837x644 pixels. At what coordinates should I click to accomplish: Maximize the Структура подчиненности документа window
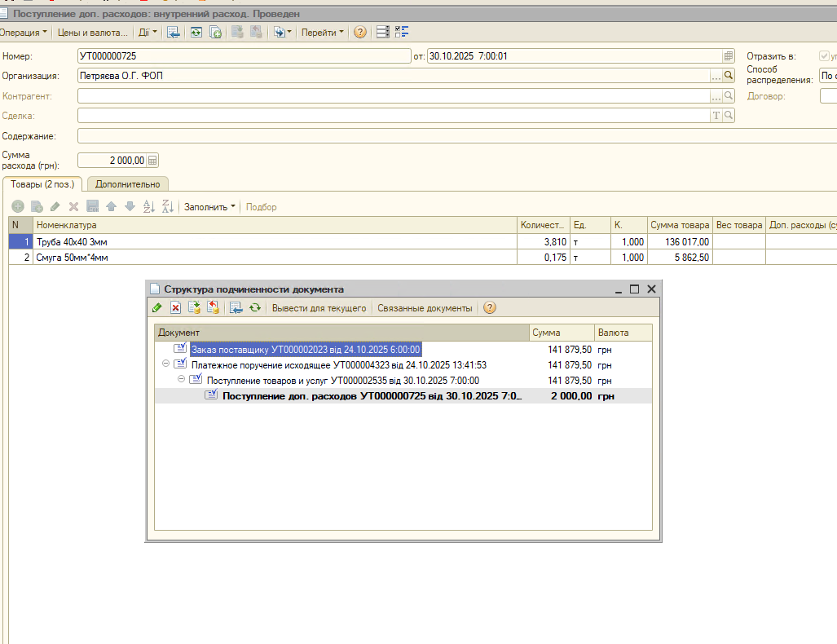[634, 289]
